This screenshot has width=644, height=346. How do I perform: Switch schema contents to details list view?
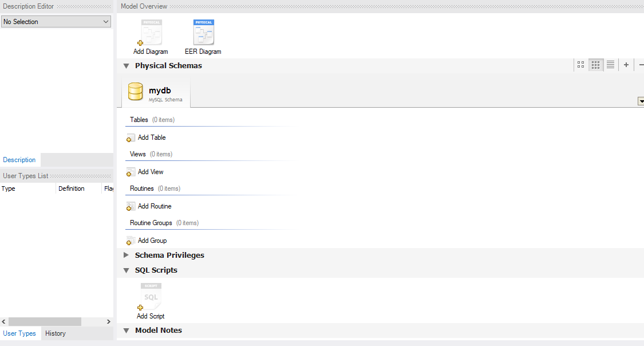pos(610,65)
